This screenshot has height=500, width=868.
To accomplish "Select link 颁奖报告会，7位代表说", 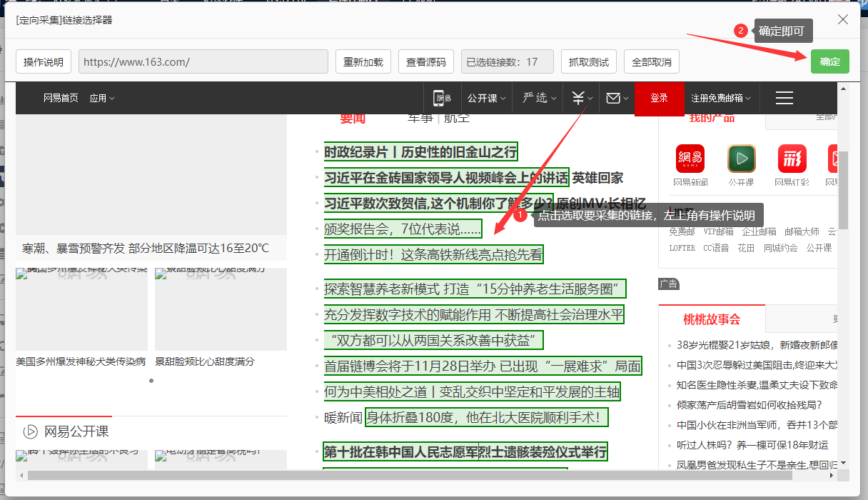I will click(403, 229).
